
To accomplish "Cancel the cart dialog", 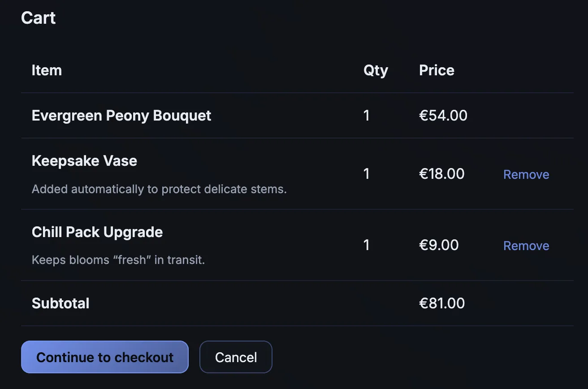I will (x=236, y=357).
